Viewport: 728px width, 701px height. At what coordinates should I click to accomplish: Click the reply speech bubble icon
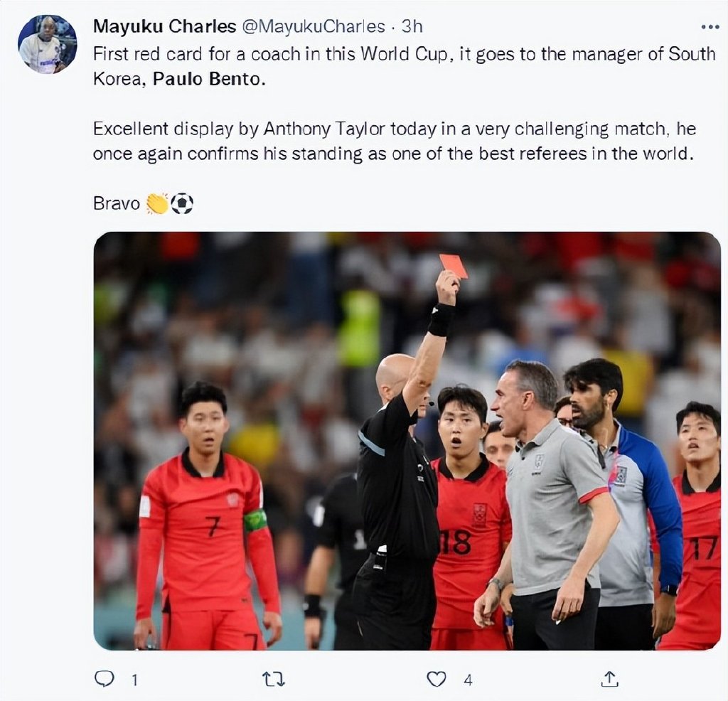pyautogui.click(x=104, y=679)
